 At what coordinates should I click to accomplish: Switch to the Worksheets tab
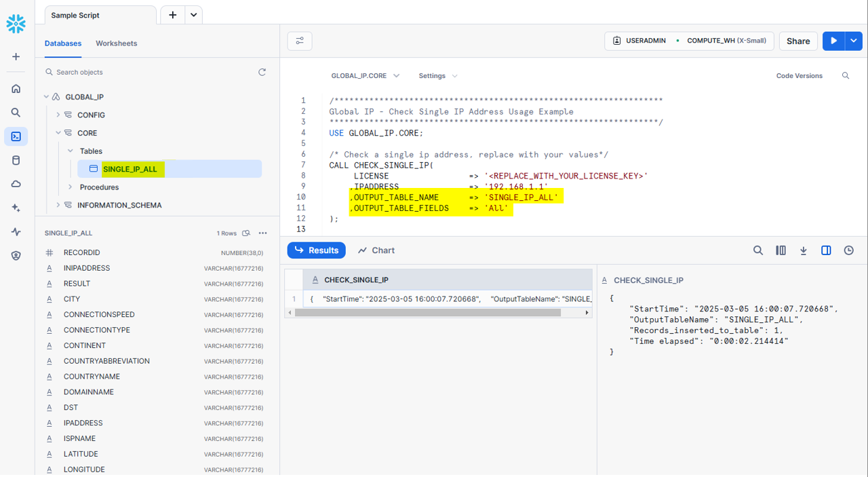[x=117, y=43]
